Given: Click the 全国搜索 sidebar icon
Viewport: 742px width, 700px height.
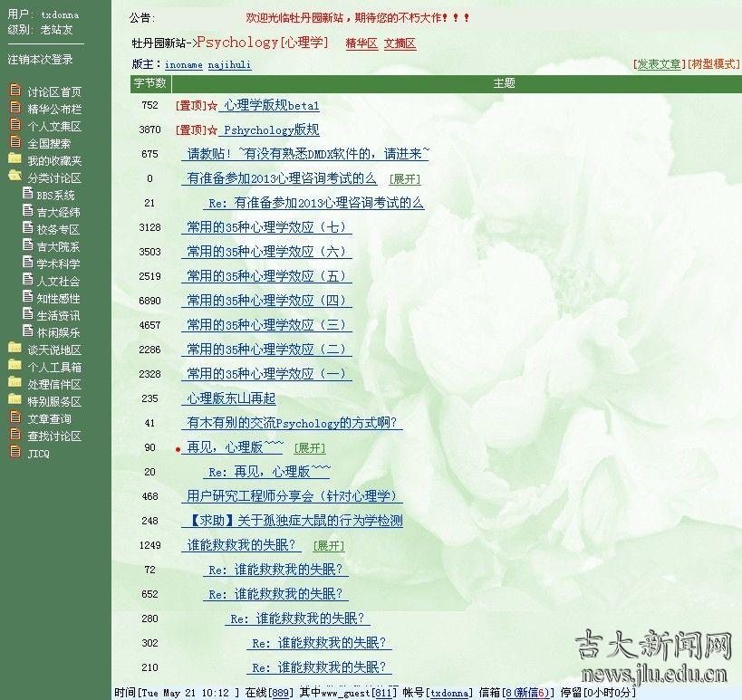Looking at the screenshot, I should click(14, 142).
